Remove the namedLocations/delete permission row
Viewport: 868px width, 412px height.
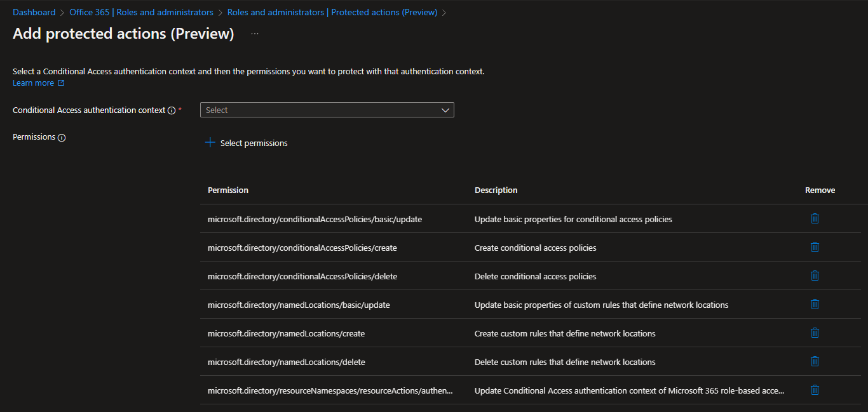[x=815, y=361]
